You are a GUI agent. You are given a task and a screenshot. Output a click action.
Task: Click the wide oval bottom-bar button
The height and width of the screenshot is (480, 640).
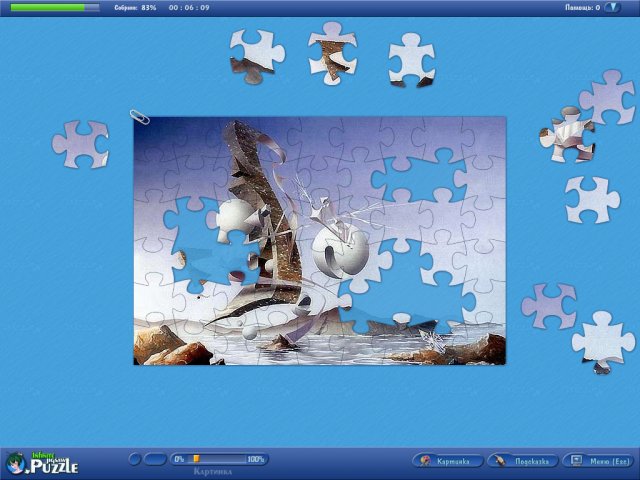[x=155, y=459]
